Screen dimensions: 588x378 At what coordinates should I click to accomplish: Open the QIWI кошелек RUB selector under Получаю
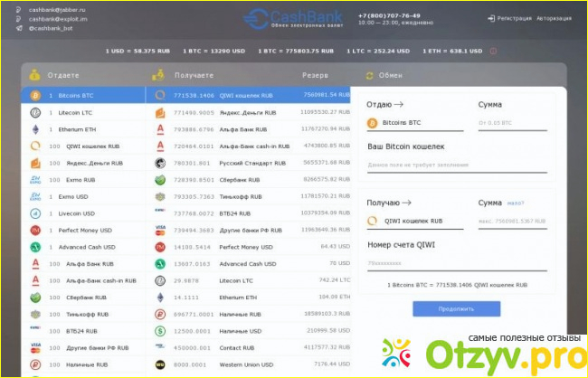414,221
